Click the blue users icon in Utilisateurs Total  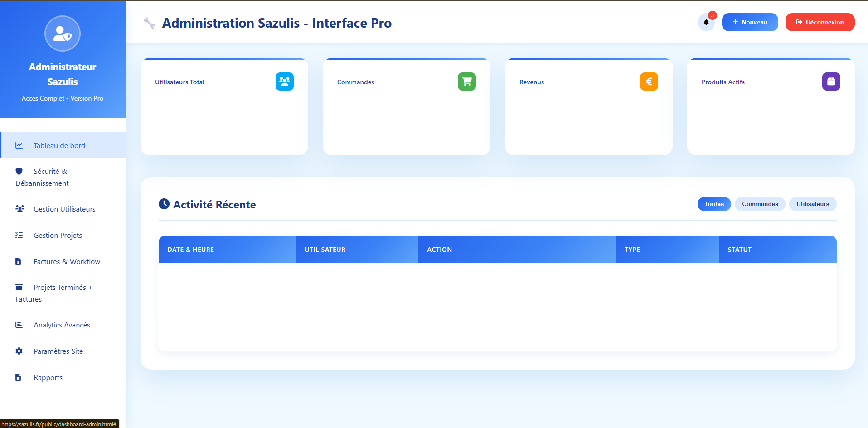tap(284, 82)
